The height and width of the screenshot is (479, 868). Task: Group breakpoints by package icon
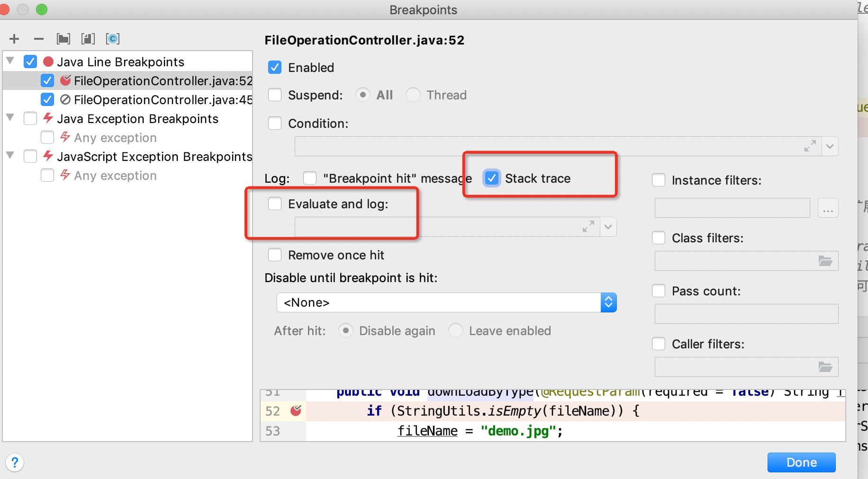click(63, 39)
